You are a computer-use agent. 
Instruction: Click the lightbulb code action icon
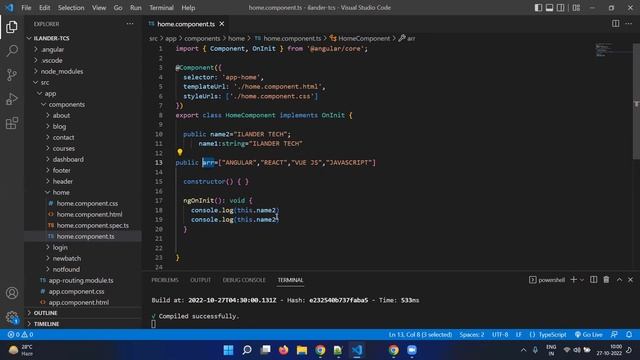point(180,152)
